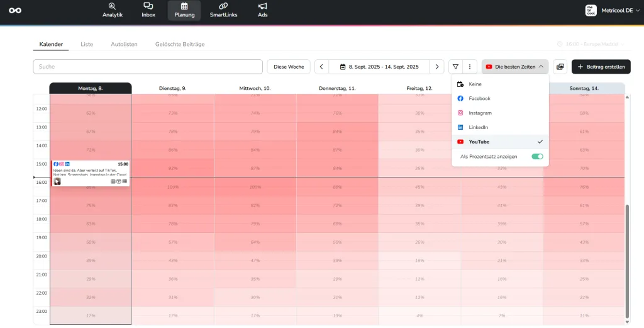This screenshot has height=328, width=644.
Task: Click the Metricool infinity logo
Action: pos(15,10)
